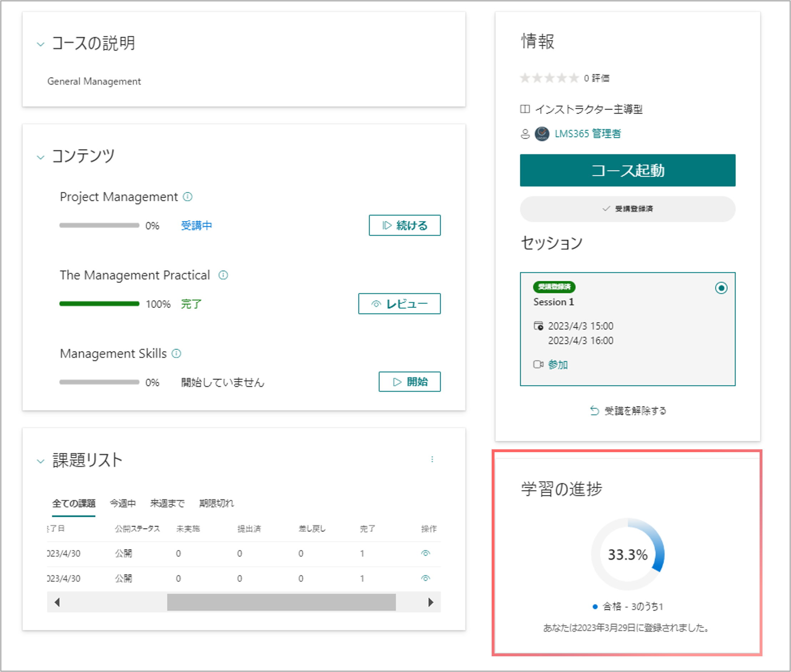The image size is (791, 672).
Task: Click the calendar icon in Session 1
Action: click(538, 326)
